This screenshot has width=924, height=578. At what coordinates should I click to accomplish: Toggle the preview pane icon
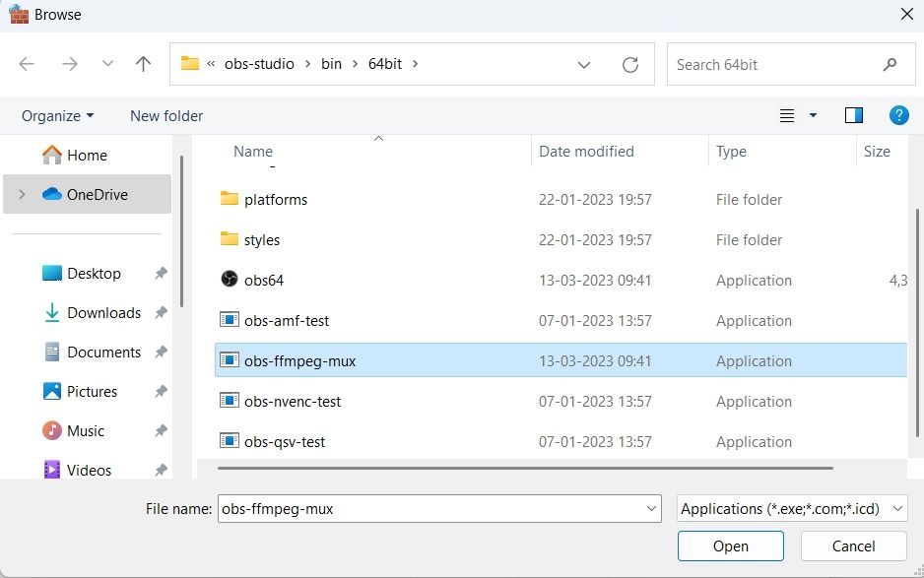click(x=853, y=115)
